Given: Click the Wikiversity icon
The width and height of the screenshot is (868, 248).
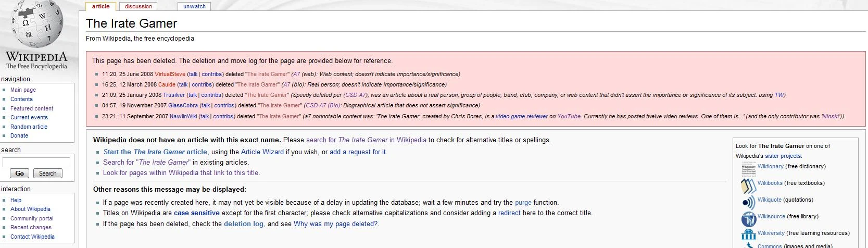Looking at the screenshot, I should [748, 234].
